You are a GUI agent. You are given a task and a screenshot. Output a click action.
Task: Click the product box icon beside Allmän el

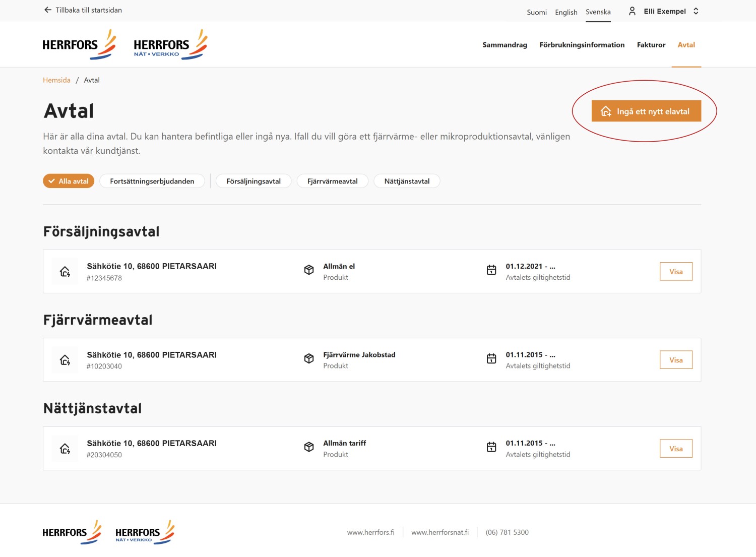309,270
